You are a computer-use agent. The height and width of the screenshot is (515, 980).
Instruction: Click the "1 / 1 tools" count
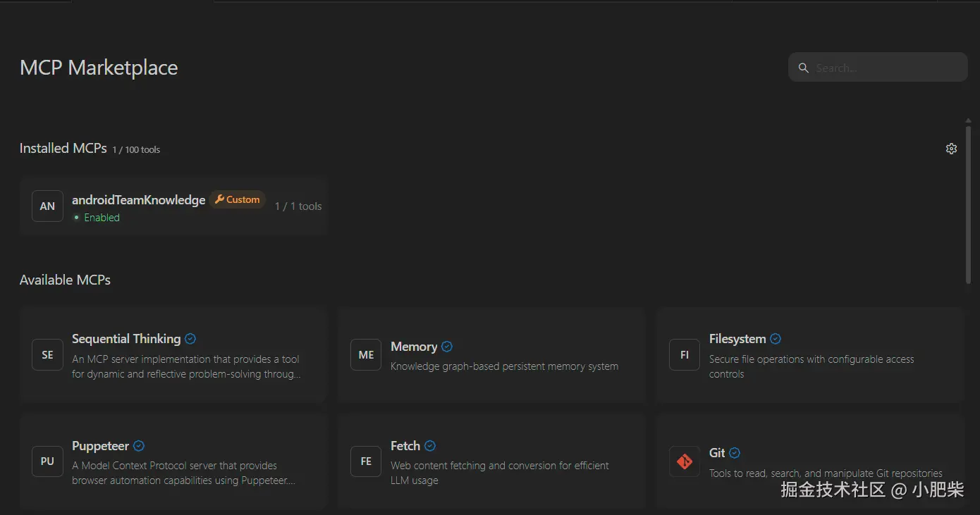(298, 206)
